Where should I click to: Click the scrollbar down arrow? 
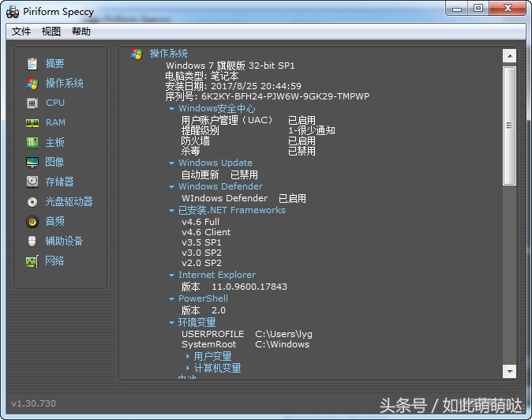pyautogui.click(x=509, y=371)
